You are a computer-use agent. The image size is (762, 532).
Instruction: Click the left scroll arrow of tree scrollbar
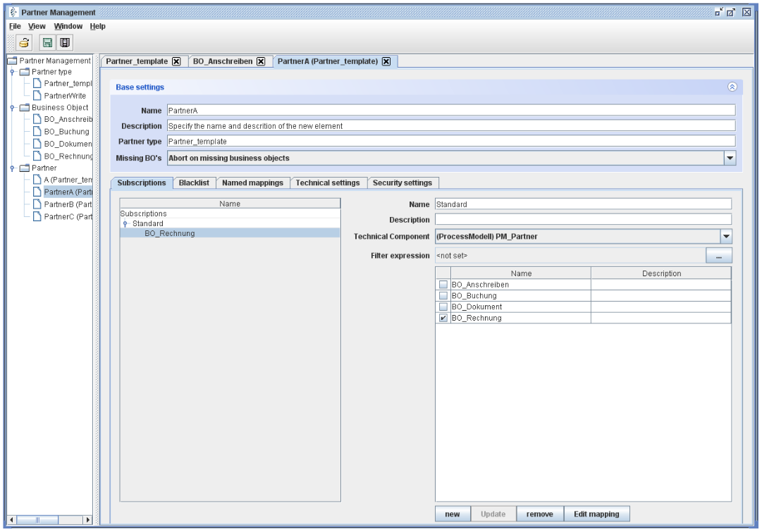(x=12, y=520)
